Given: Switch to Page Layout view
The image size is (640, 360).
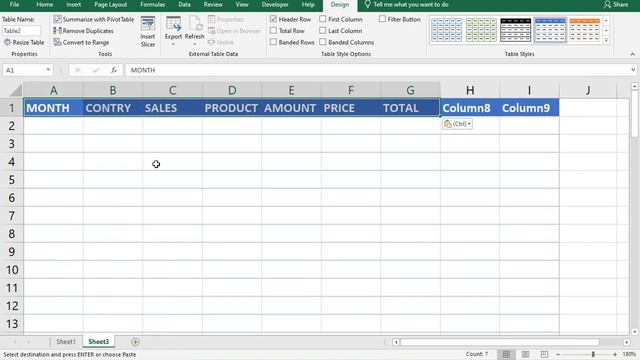Looking at the screenshot, I should [525, 354].
